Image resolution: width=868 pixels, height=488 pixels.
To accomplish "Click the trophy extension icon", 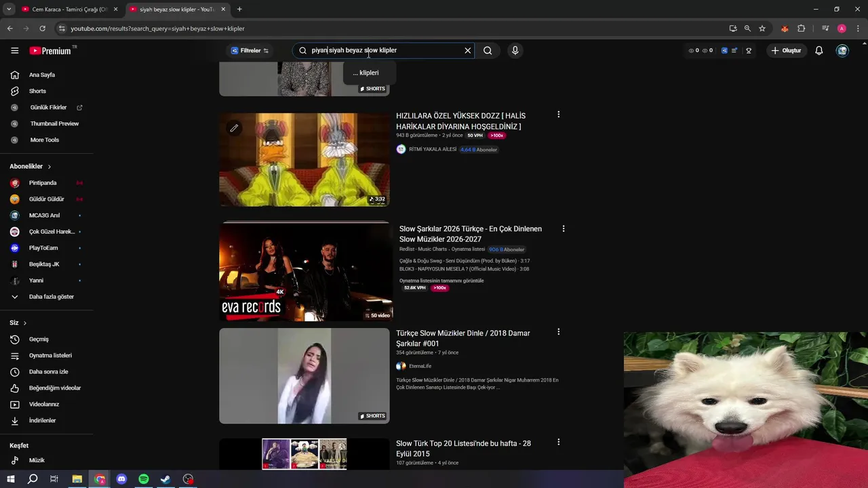I will [749, 51].
